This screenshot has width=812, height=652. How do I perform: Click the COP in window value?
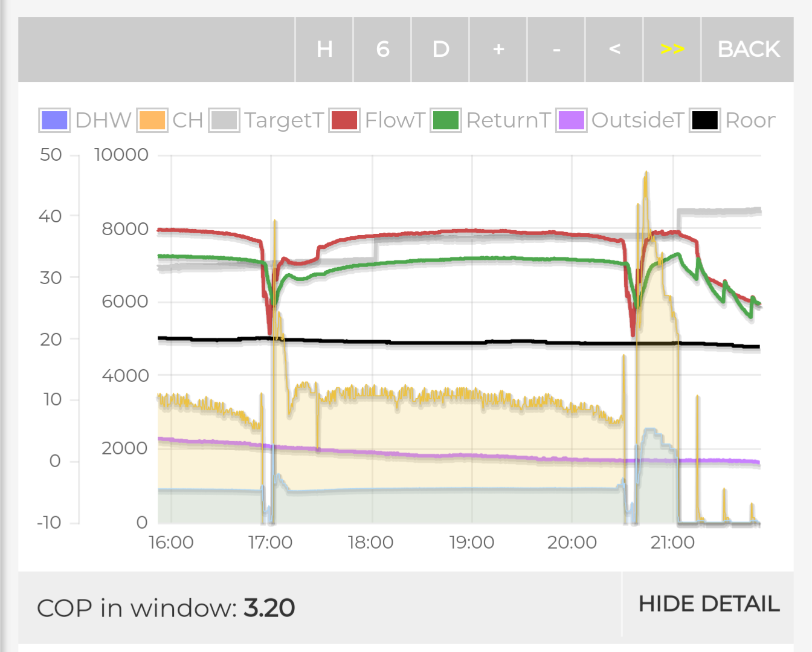[x=269, y=608]
